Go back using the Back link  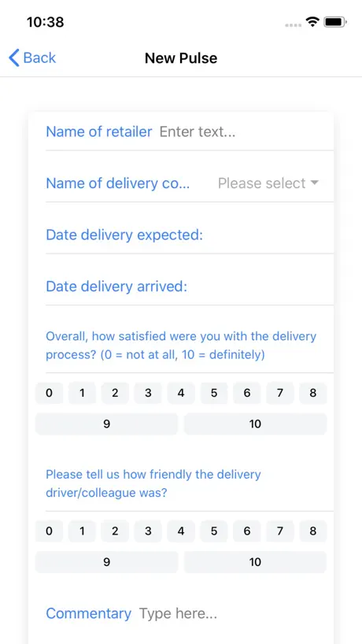[32, 58]
